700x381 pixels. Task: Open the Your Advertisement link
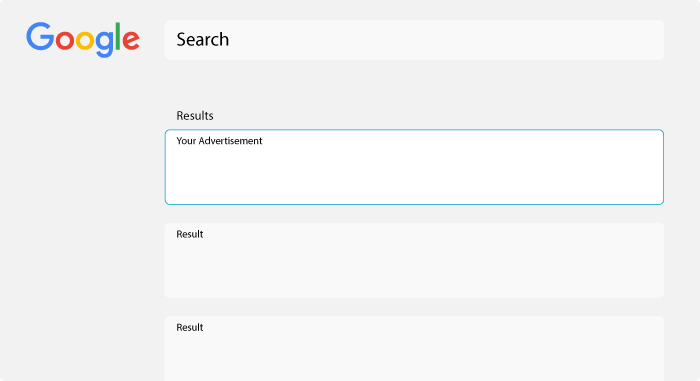click(219, 141)
